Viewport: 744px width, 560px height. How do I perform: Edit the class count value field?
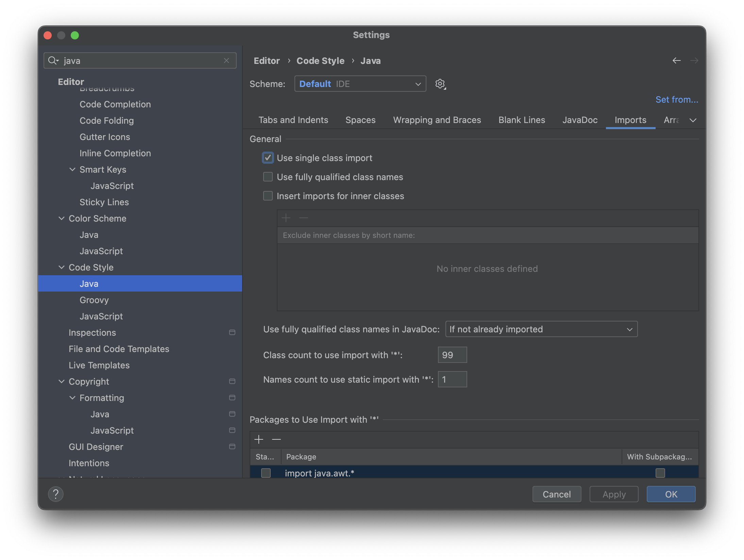452,355
